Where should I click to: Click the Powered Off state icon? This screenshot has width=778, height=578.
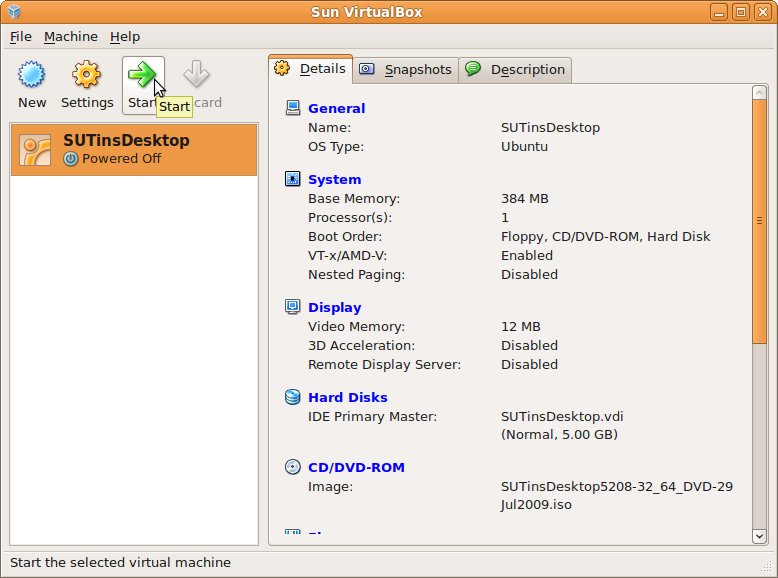71,159
